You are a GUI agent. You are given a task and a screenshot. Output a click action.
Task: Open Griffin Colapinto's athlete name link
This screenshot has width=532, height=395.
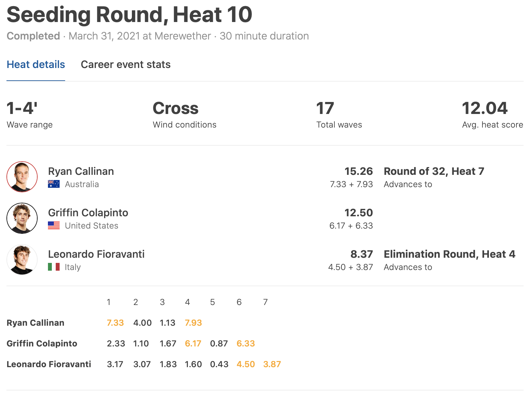pyautogui.click(x=88, y=213)
